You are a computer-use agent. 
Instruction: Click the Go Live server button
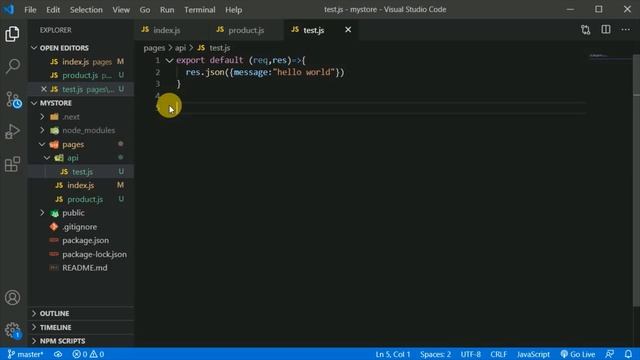click(x=578, y=354)
